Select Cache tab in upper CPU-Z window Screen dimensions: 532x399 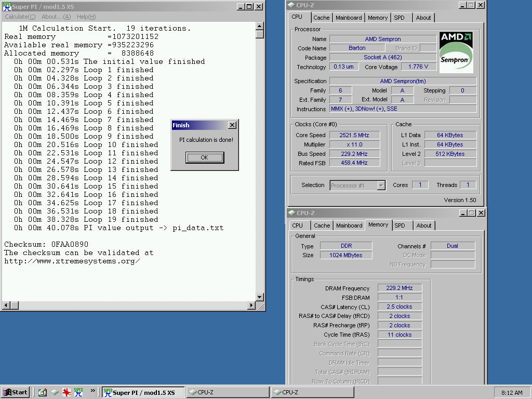(x=321, y=18)
